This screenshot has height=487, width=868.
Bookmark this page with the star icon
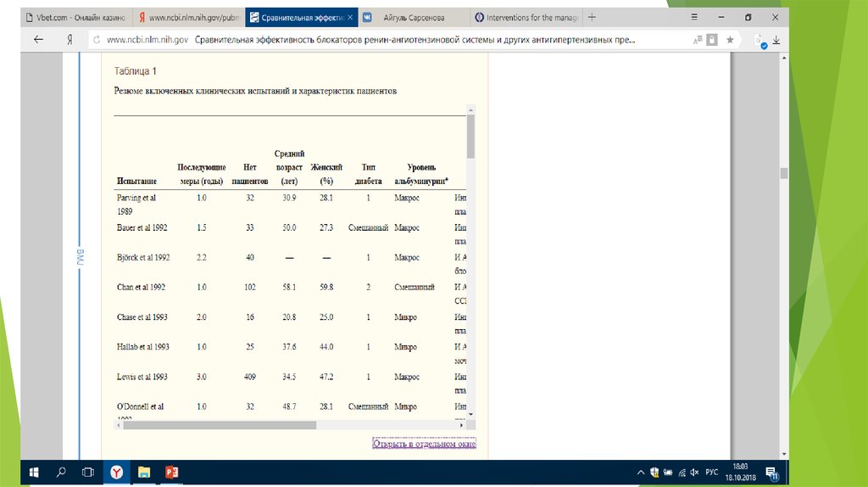coord(729,40)
